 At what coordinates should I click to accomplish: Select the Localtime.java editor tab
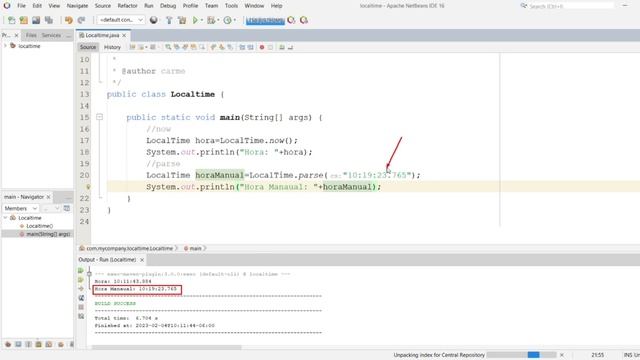point(102,36)
